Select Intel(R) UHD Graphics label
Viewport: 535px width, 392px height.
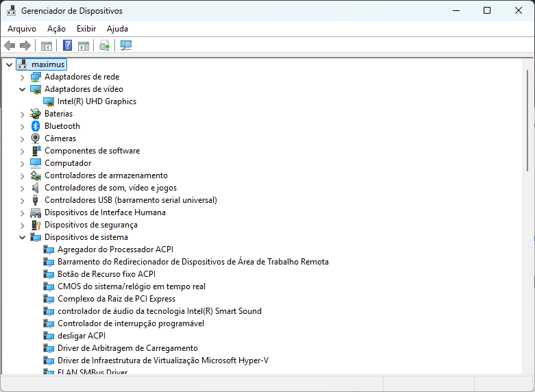[x=97, y=101]
